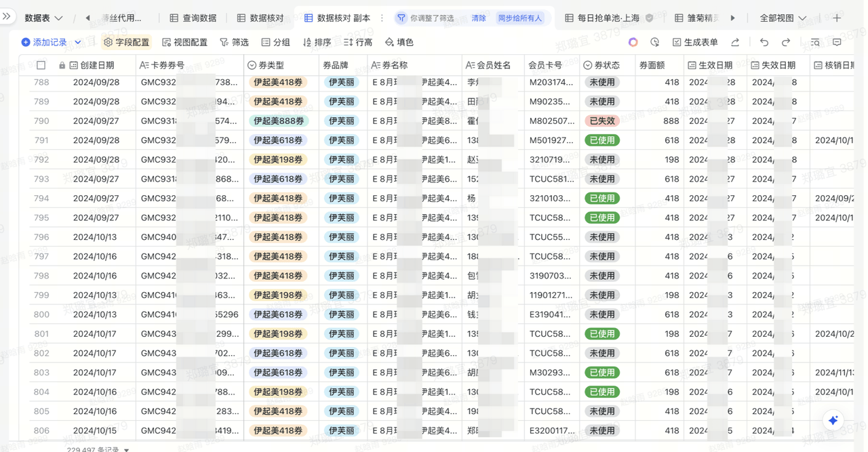Open the history clock icon
The width and height of the screenshot is (868, 452).
click(x=654, y=42)
